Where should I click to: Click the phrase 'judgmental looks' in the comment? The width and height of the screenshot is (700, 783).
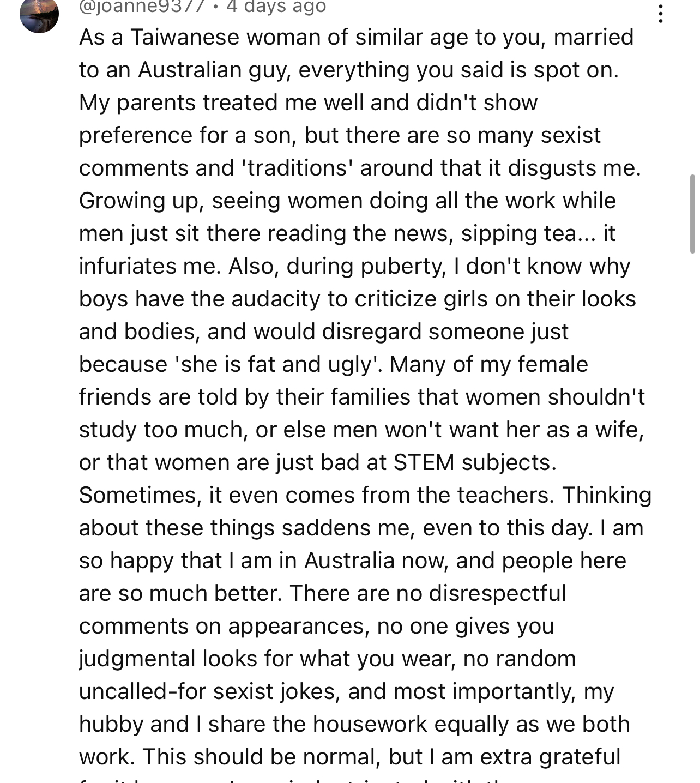(168, 659)
